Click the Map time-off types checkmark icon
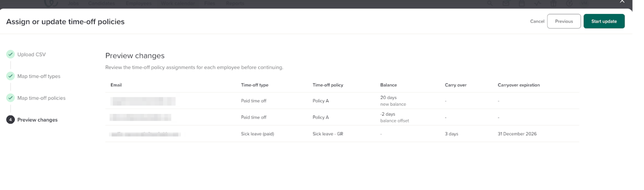The width and height of the screenshot is (644, 190). (x=11, y=76)
